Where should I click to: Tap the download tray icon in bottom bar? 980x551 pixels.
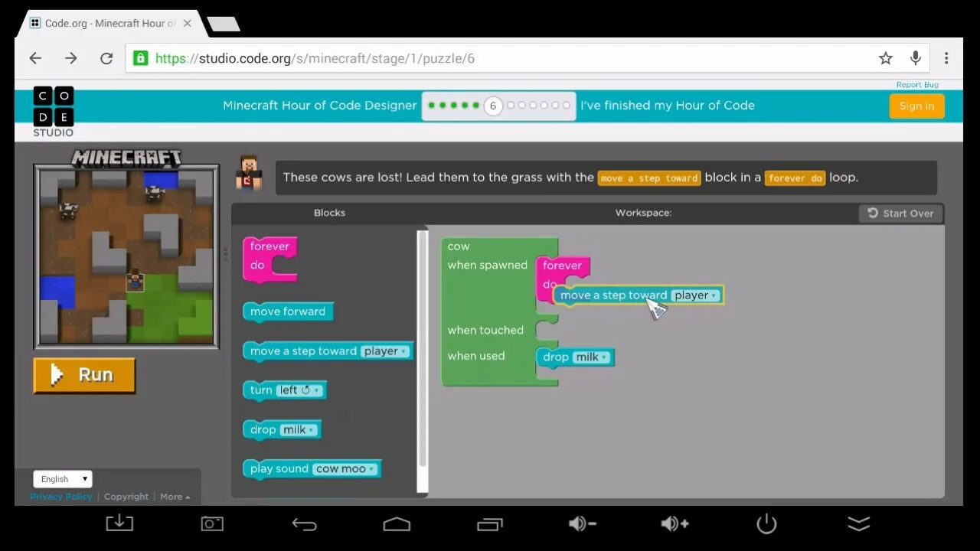pos(119,523)
